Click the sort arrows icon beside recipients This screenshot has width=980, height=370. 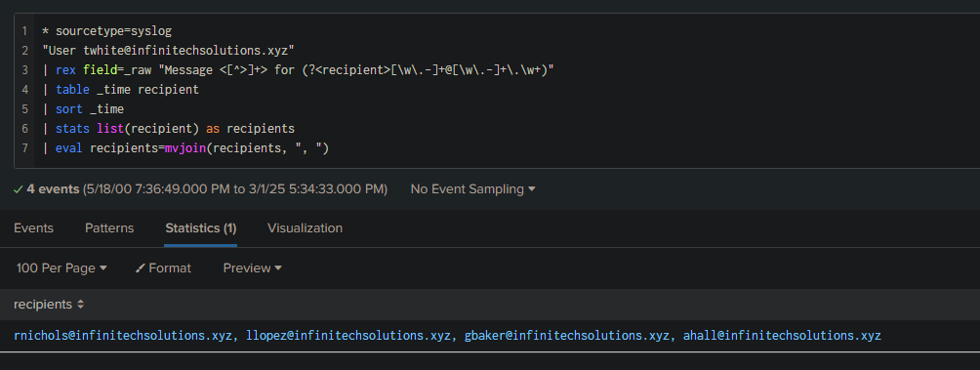coord(81,305)
